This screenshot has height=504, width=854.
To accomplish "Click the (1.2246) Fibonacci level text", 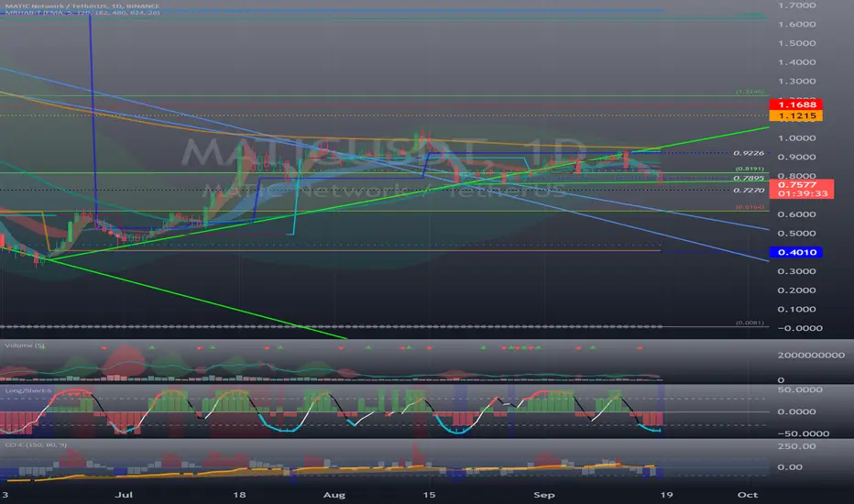I will [750, 92].
